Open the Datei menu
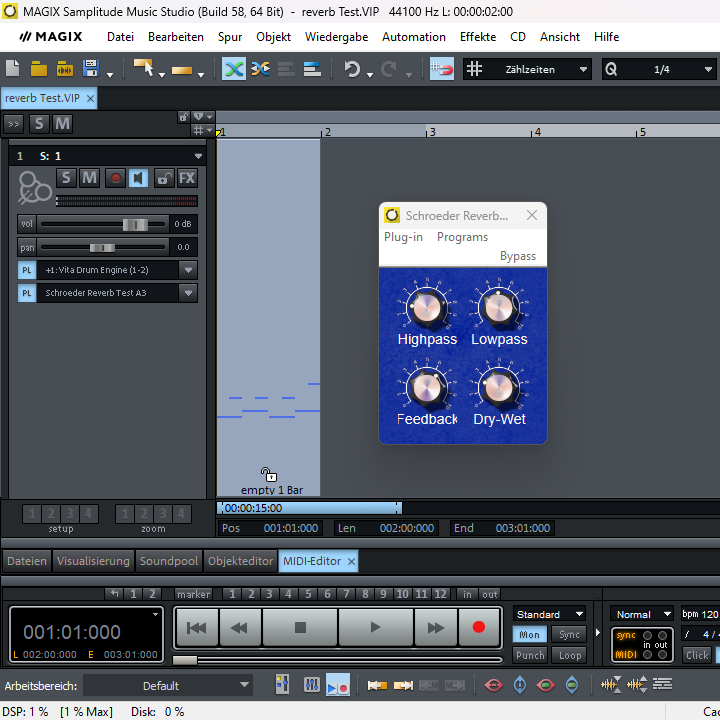 [x=120, y=37]
